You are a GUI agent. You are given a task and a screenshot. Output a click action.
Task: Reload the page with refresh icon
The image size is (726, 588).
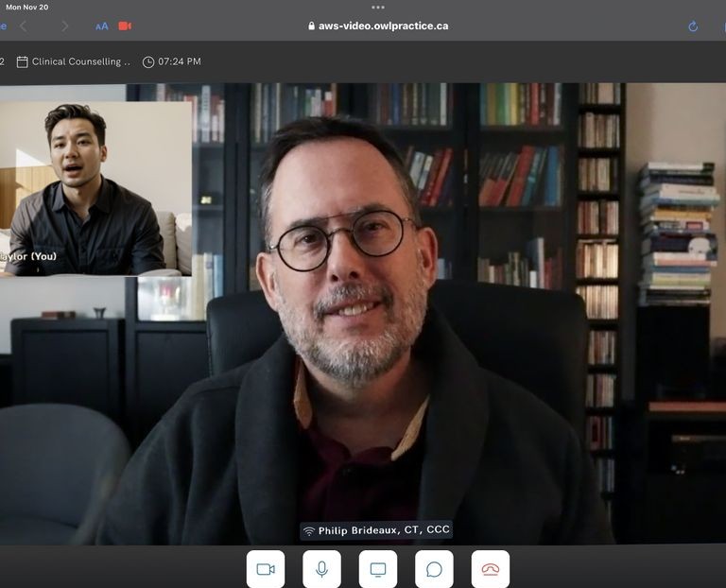(x=693, y=26)
